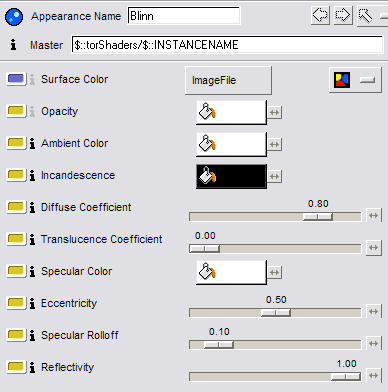Click link arrows button for Specular Rolloff
This screenshot has height=392, width=388.
click(x=374, y=343)
